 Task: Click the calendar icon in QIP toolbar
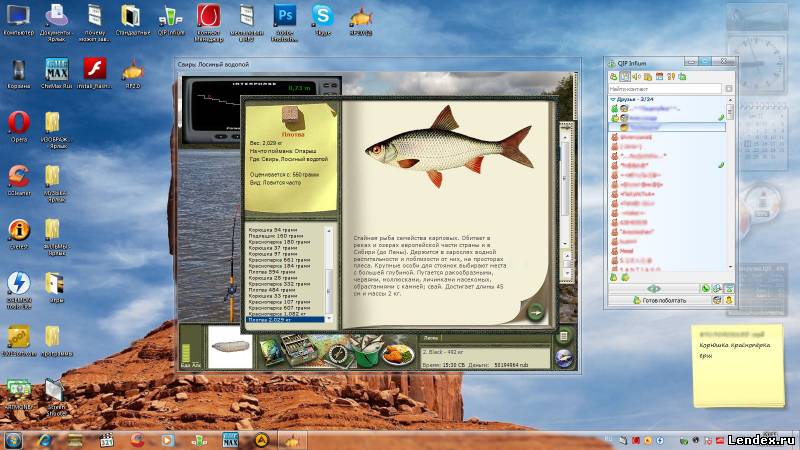pos(659,77)
